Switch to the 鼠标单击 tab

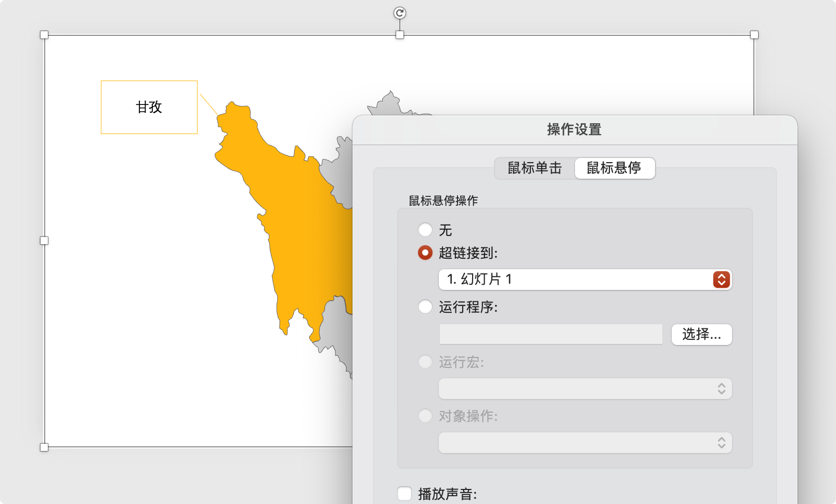pyautogui.click(x=534, y=168)
